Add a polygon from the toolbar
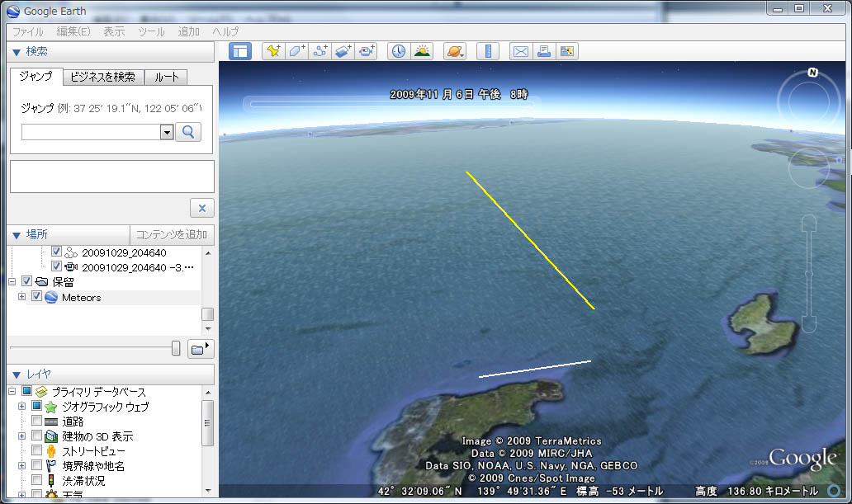 (296, 51)
